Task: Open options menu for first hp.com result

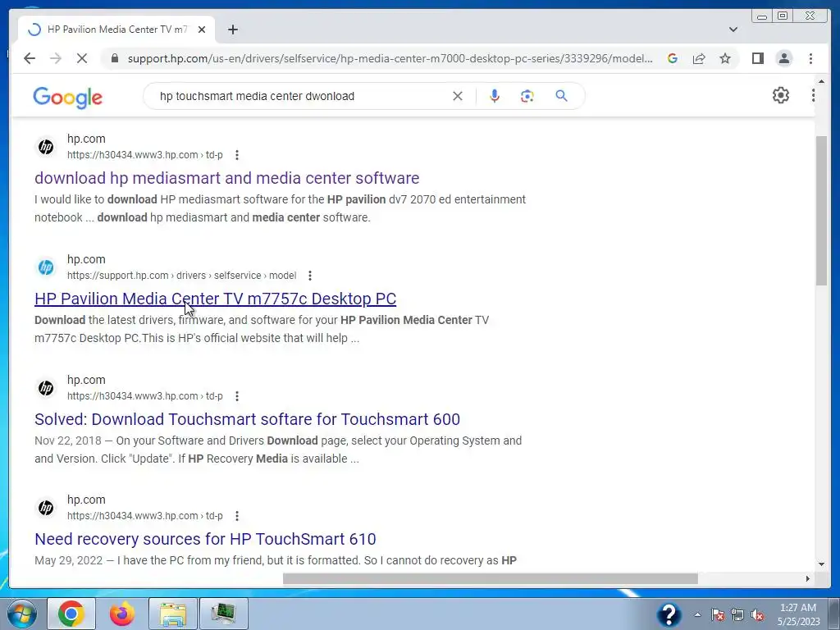Action: coord(237,155)
